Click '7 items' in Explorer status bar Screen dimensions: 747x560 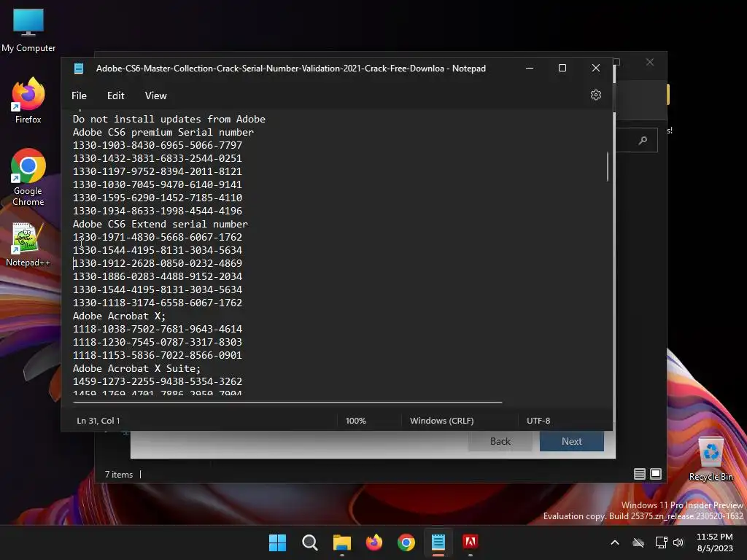pos(119,474)
